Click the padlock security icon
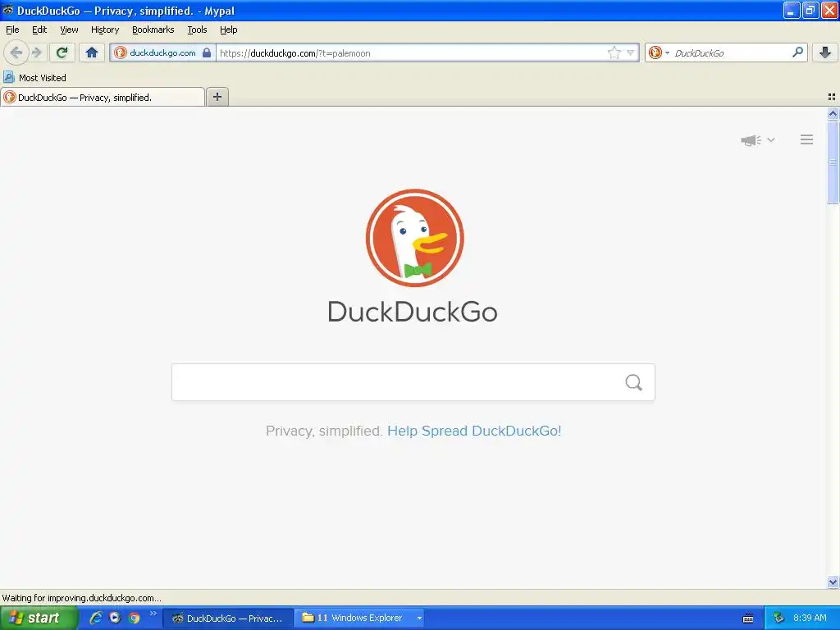This screenshot has width=840, height=630. coord(207,52)
